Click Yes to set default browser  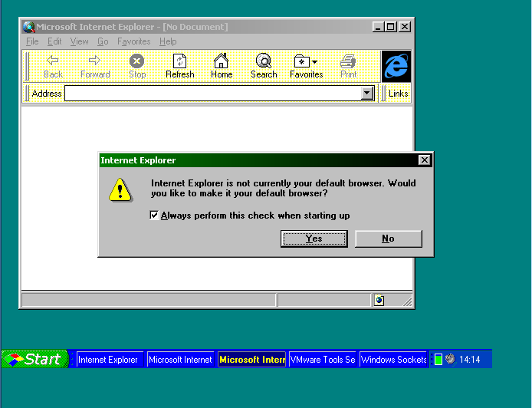(x=314, y=239)
